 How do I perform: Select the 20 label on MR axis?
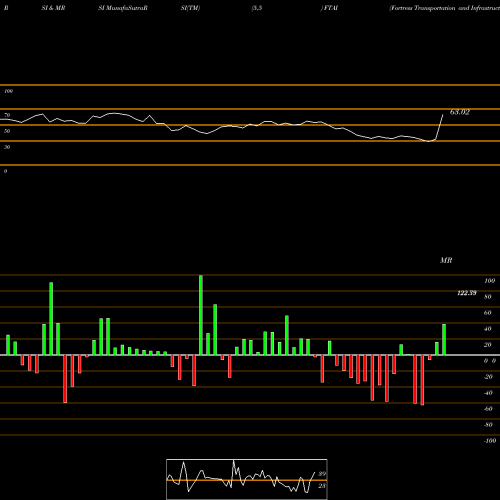(488, 345)
